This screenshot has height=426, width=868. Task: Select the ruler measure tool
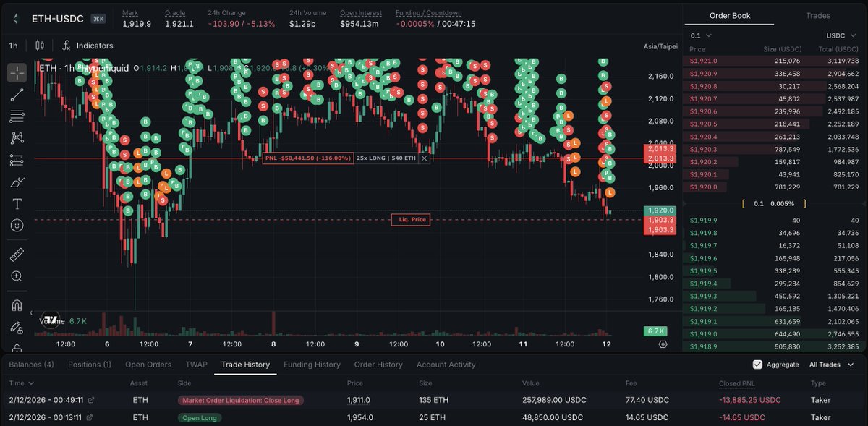[x=17, y=255]
